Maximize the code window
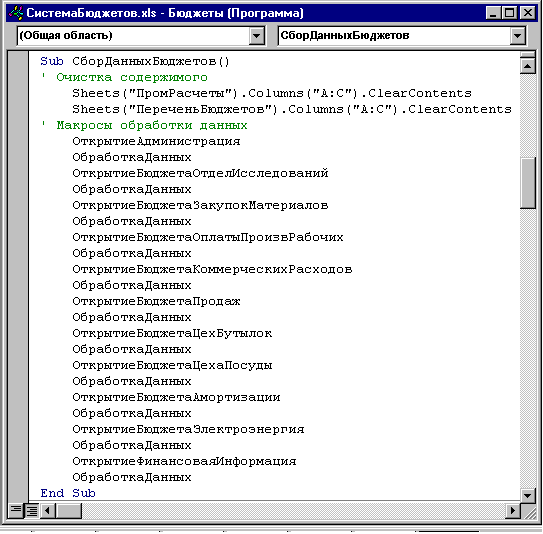The image size is (543, 534). tap(510, 13)
